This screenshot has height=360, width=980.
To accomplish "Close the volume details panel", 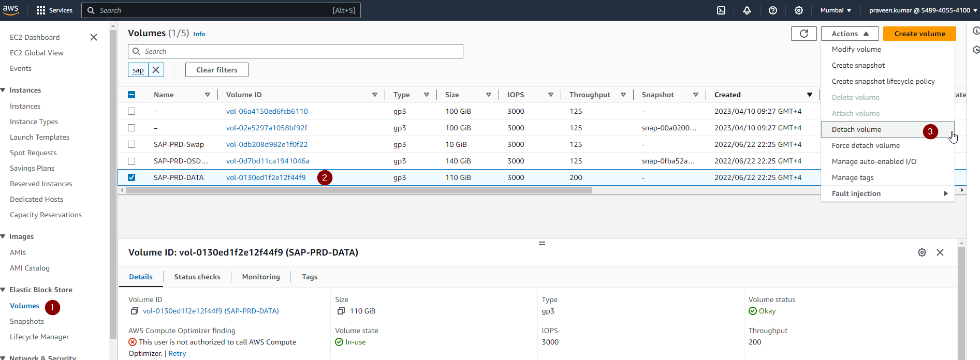I will tap(940, 252).
